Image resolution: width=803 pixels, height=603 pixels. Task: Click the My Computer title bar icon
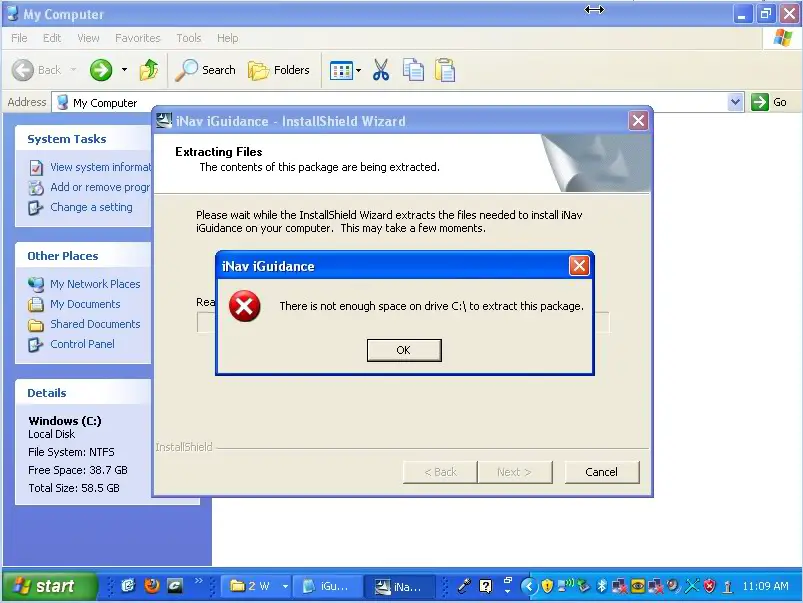click(13, 14)
